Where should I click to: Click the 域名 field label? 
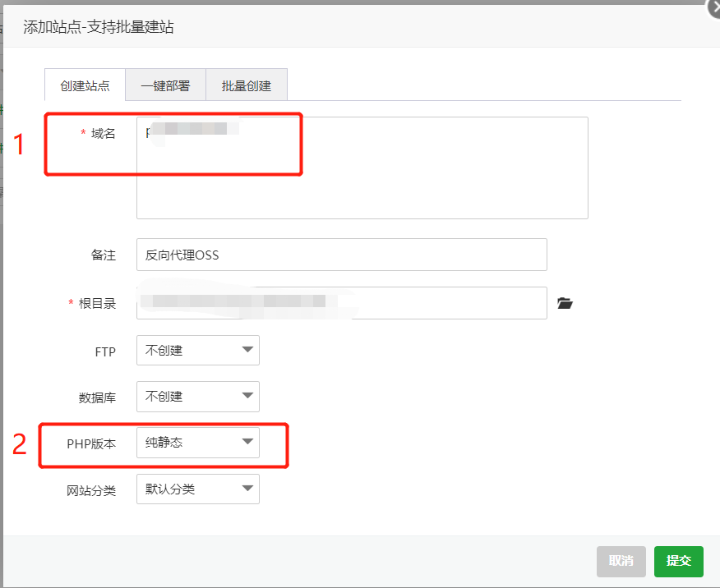pyautogui.click(x=103, y=134)
